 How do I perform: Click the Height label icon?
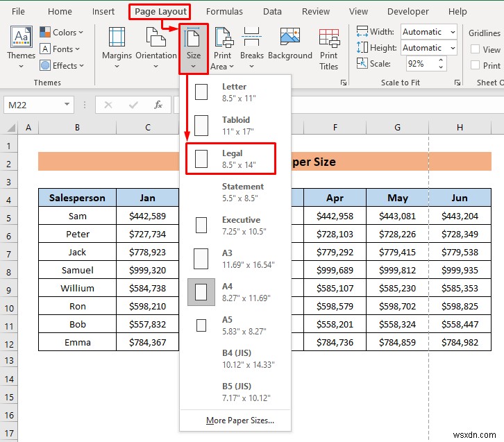362,48
